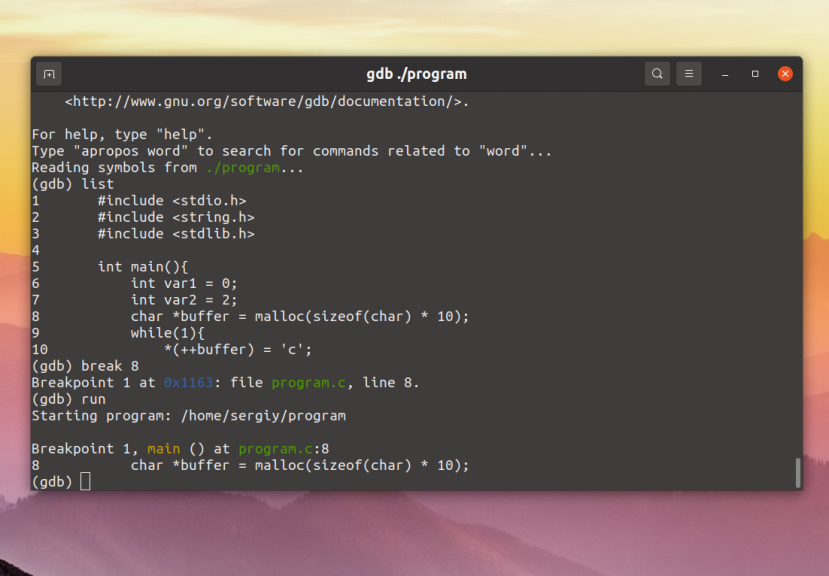Click the 'For help, type "help".' line
Viewport: 829px width, 576px height.
[x=122, y=134]
